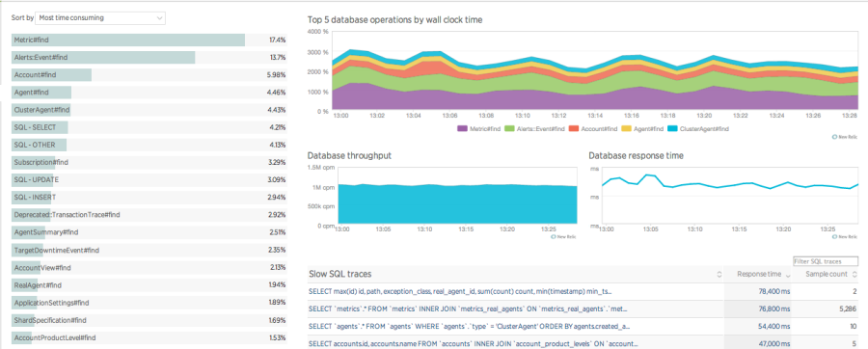Click the Database throughput chart title
The image size is (868, 349).
pyautogui.click(x=349, y=155)
